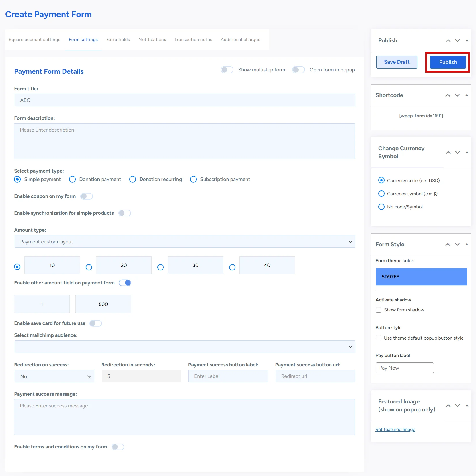Move the Form Style panel up
Image resolution: width=476 pixels, height=476 pixels.
click(x=448, y=245)
